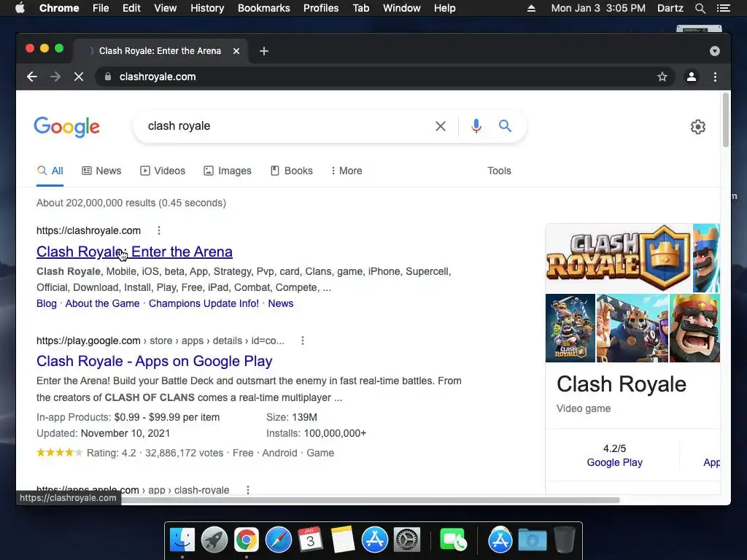
Task: Open the News sitelink under clashroyale.com
Action: (281, 304)
